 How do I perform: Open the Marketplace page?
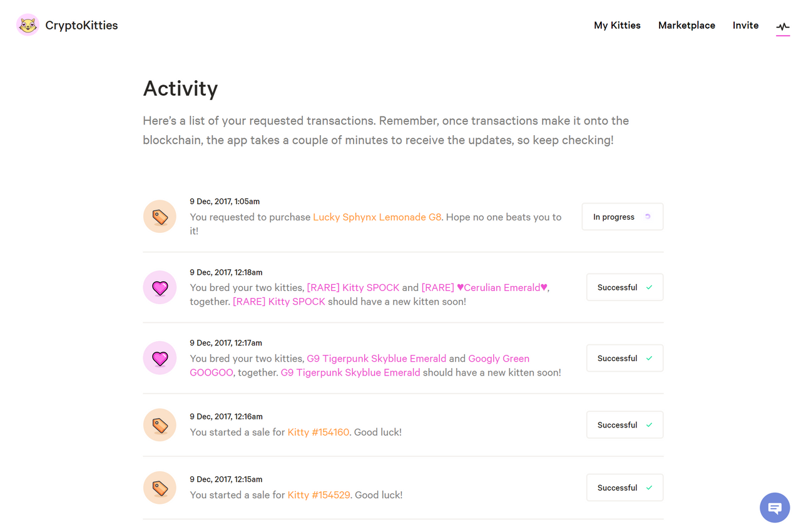click(686, 26)
